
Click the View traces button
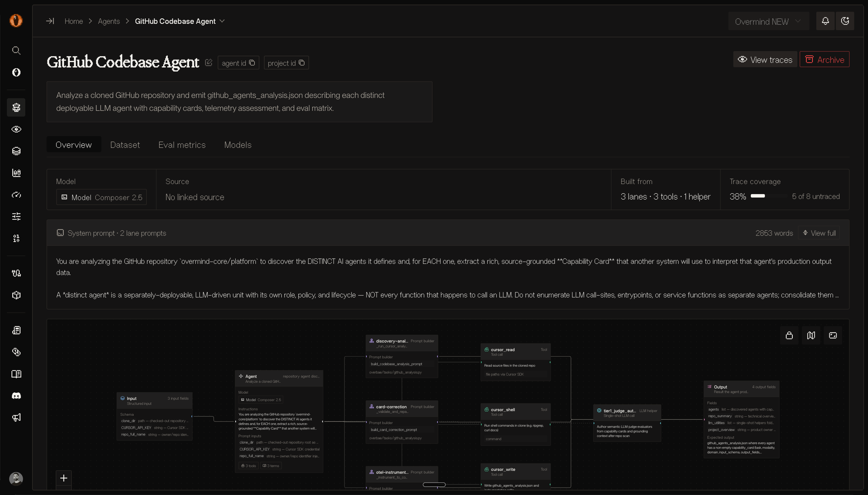click(765, 59)
